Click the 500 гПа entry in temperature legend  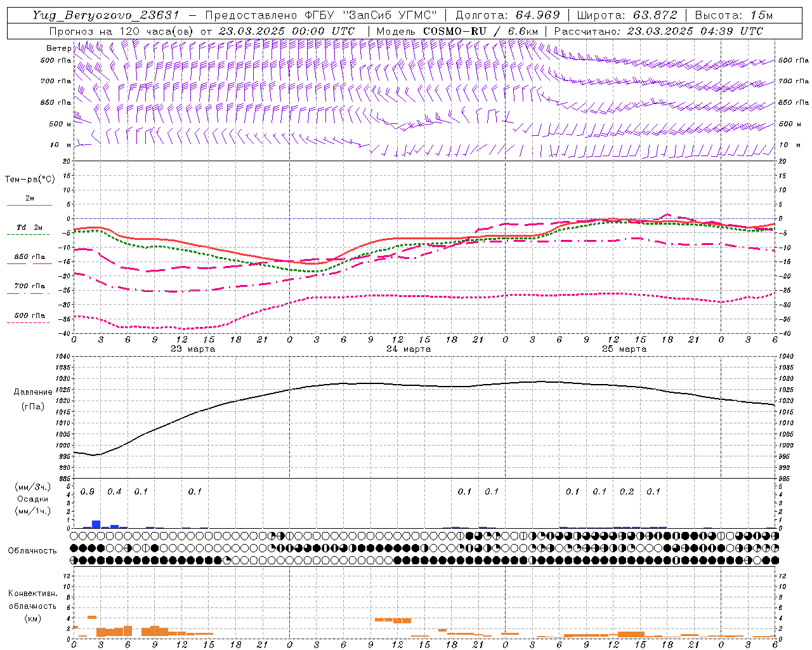(30, 315)
